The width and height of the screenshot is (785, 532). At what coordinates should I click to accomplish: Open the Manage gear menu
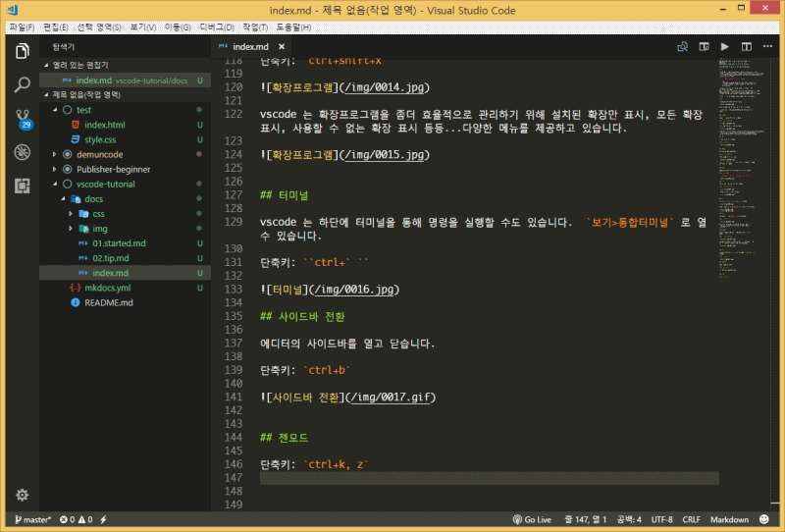coord(22,495)
